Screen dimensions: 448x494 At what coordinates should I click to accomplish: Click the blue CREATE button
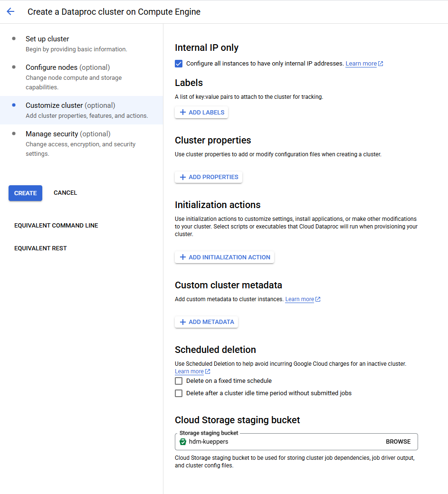click(25, 193)
